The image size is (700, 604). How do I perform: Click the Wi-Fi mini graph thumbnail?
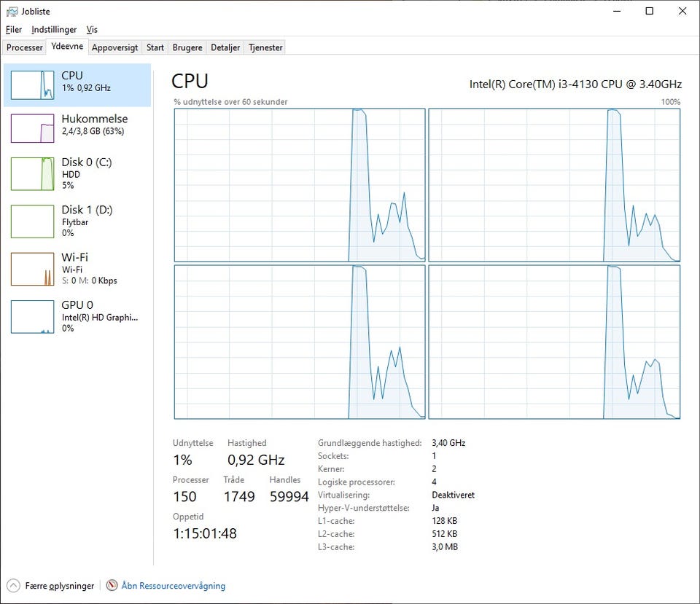[32, 269]
